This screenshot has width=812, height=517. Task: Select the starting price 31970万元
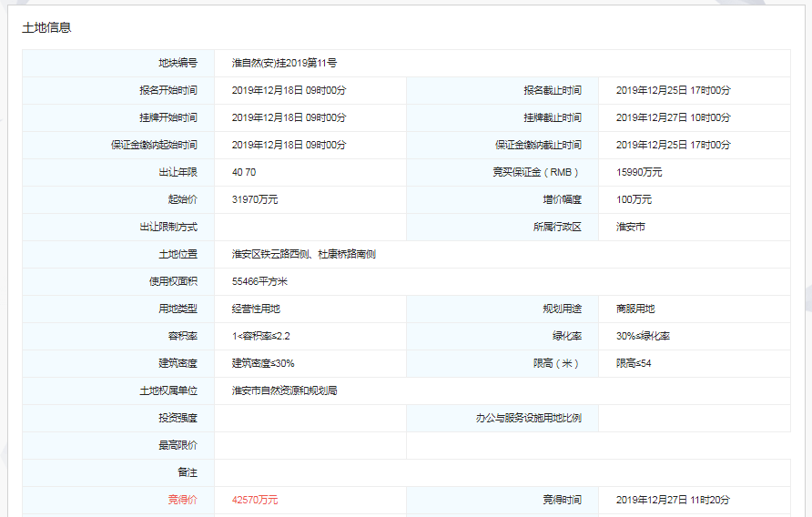255,199
